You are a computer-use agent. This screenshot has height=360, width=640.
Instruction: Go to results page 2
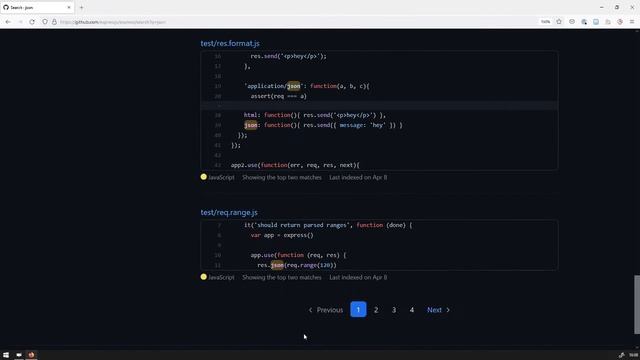click(x=376, y=310)
